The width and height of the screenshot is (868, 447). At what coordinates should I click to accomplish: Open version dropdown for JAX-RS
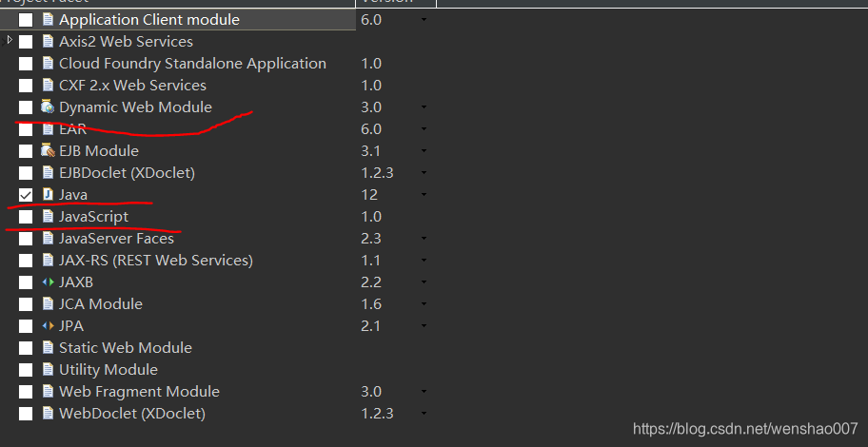[x=424, y=260]
